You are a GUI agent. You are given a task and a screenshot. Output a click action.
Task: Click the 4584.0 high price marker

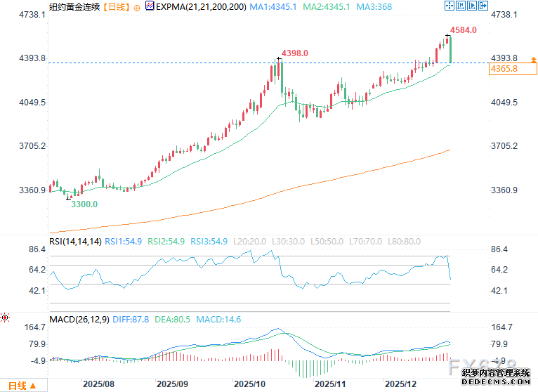pos(464,30)
